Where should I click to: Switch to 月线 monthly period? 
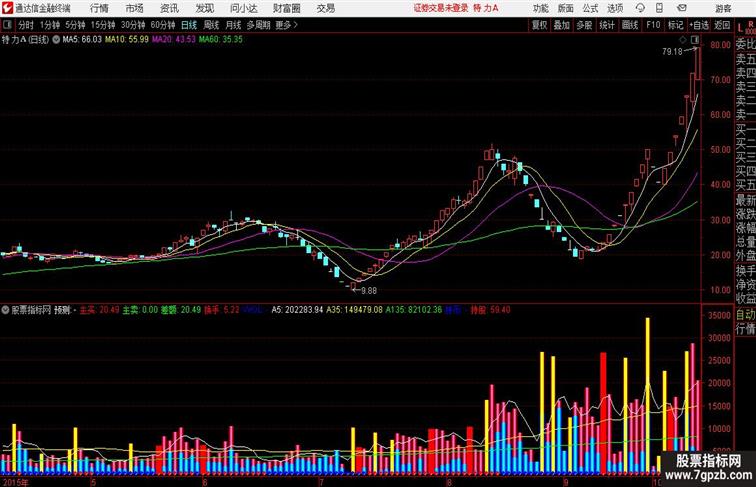pyautogui.click(x=233, y=25)
